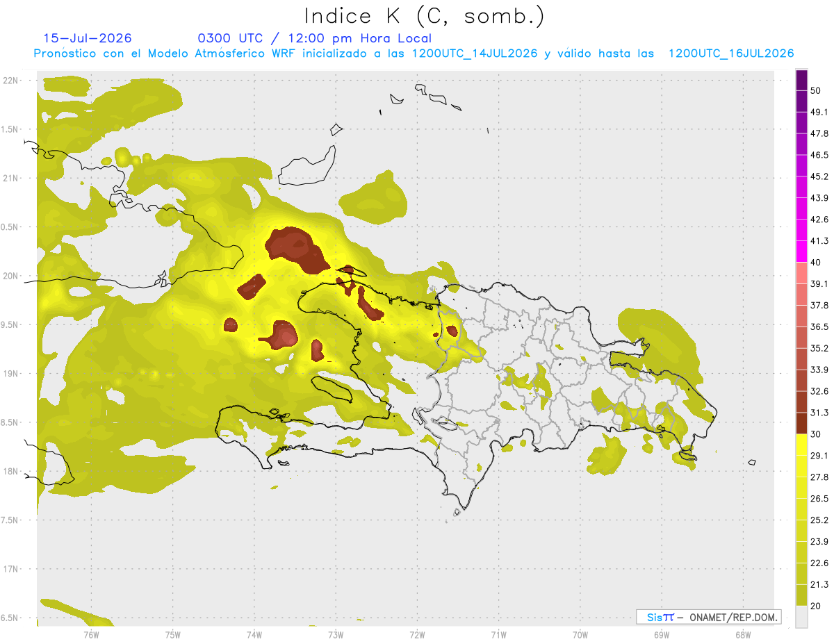Click the largest dark brown K-index area north of Haiti
Screen dimensions: 834x644
pyautogui.click(x=297, y=249)
